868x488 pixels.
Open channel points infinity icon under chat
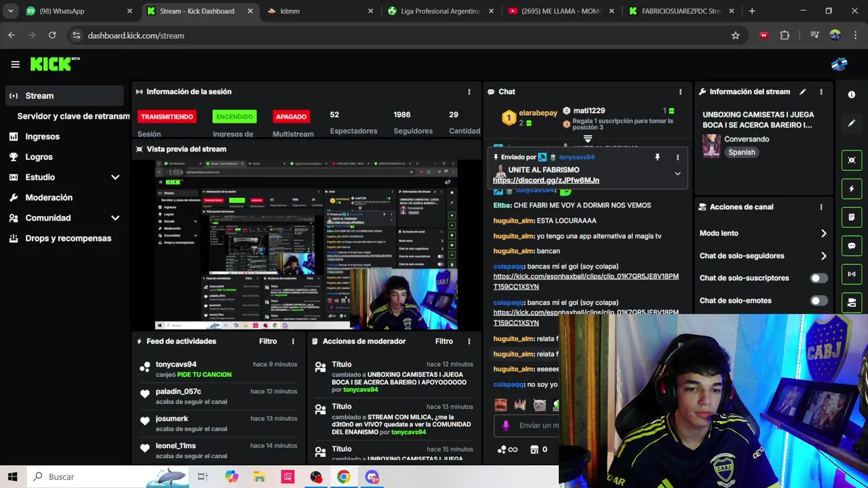pos(507,449)
